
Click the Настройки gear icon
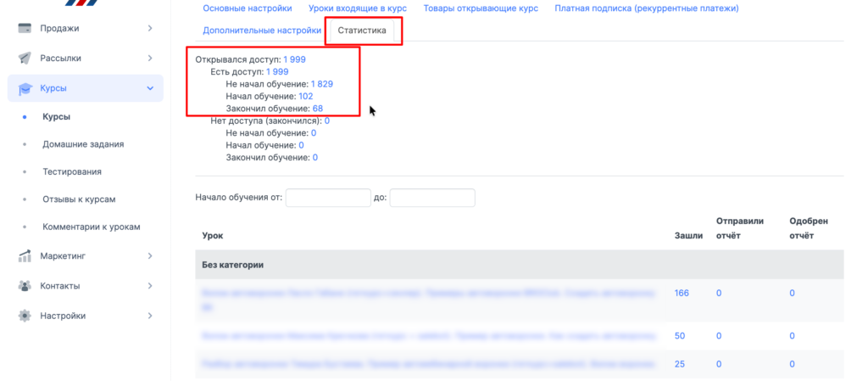(x=25, y=316)
